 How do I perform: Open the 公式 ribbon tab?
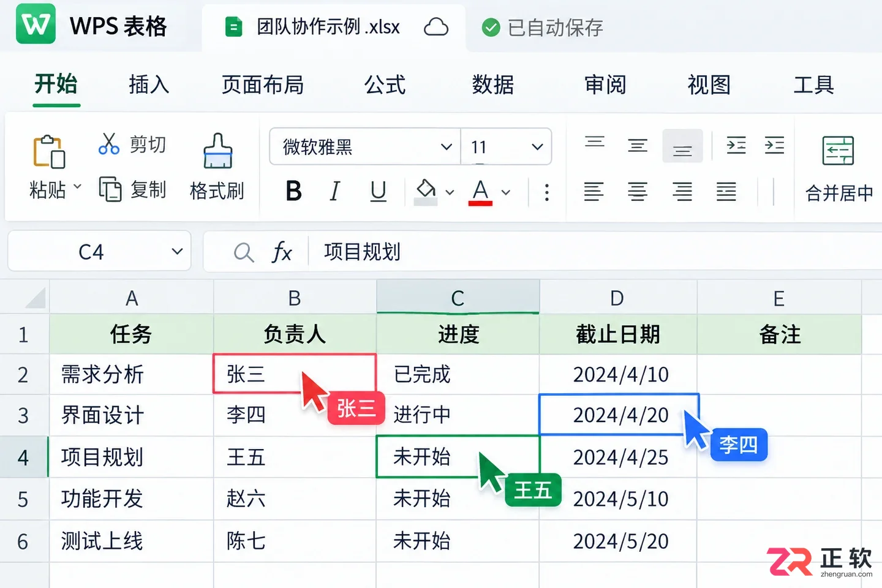coord(385,85)
